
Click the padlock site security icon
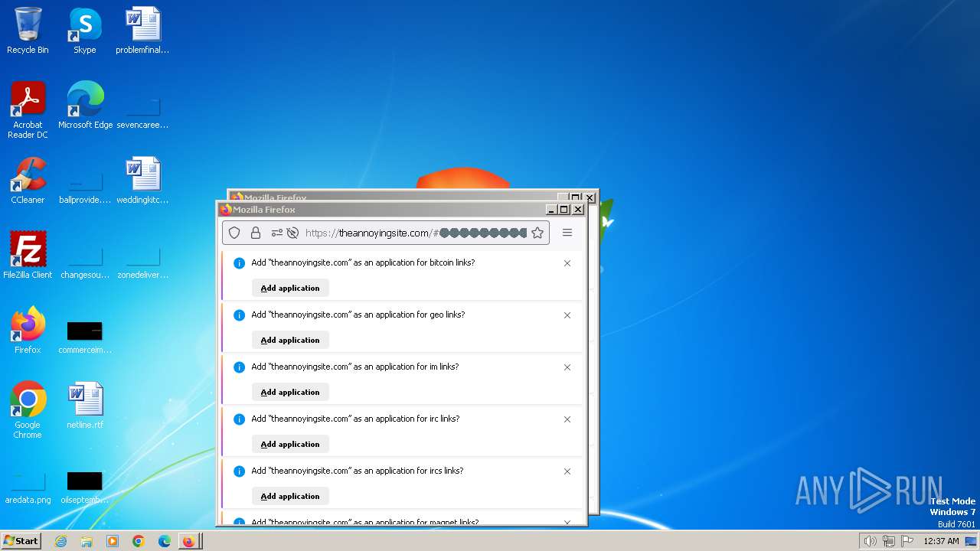click(256, 233)
